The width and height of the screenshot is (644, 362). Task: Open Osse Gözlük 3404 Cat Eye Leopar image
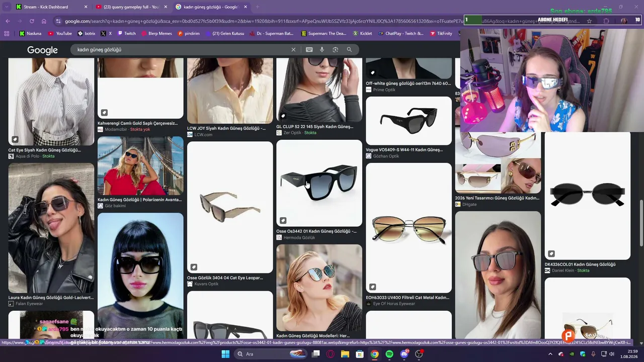pyautogui.click(x=230, y=207)
